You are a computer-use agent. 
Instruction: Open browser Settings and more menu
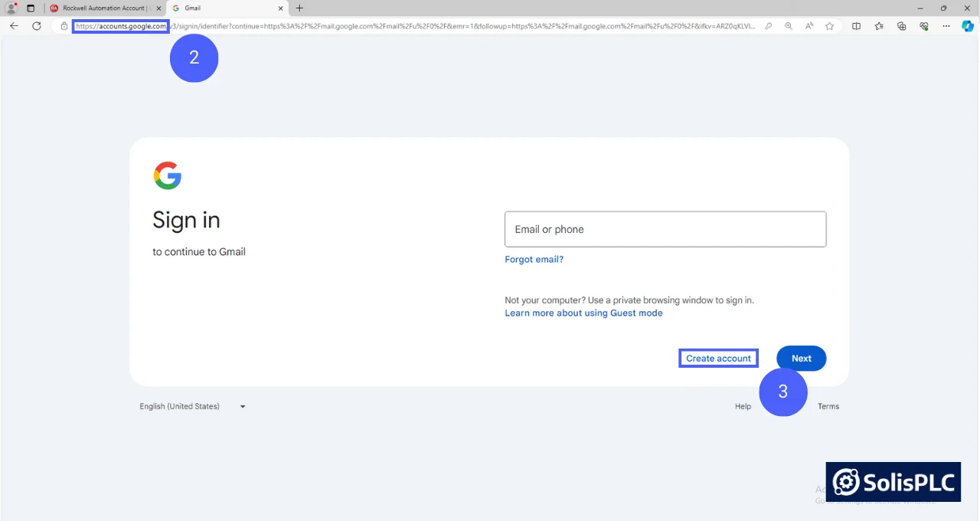946,25
